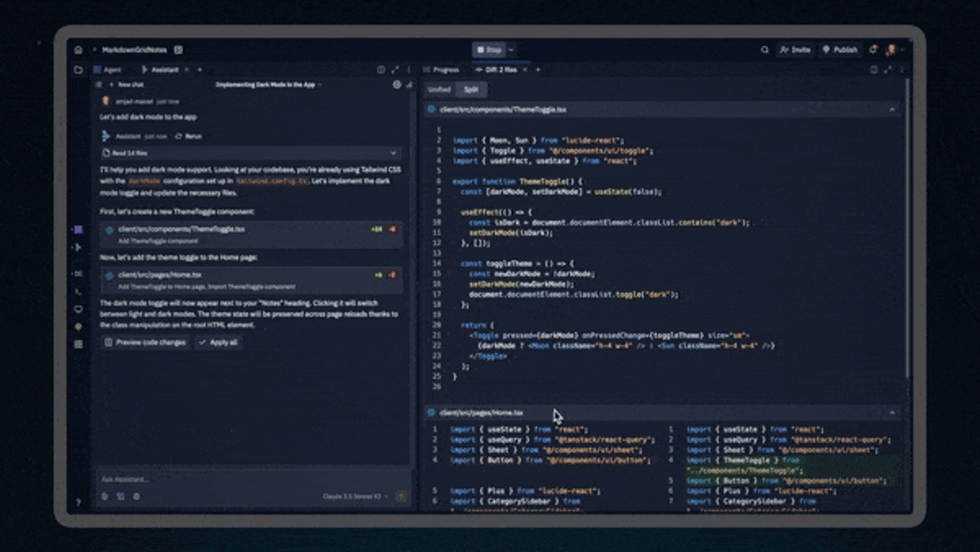The image size is (980, 552).
Task: Open the Claude 3.5 Sonnet model dropdown
Action: [x=356, y=496]
